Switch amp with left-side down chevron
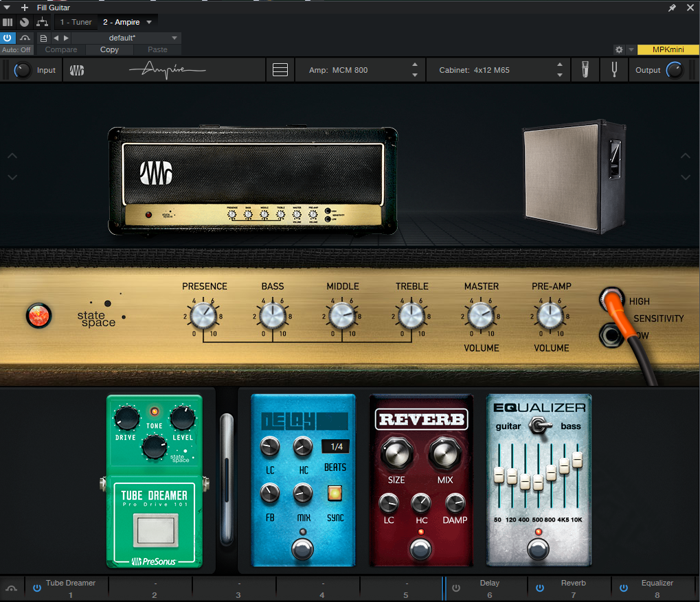 (x=12, y=177)
